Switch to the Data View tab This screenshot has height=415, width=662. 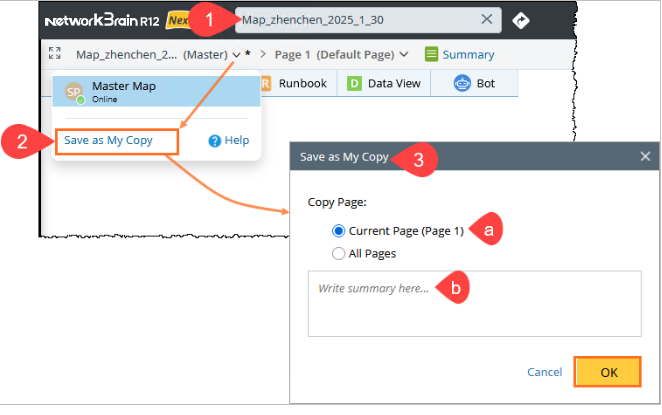(384, 83)
